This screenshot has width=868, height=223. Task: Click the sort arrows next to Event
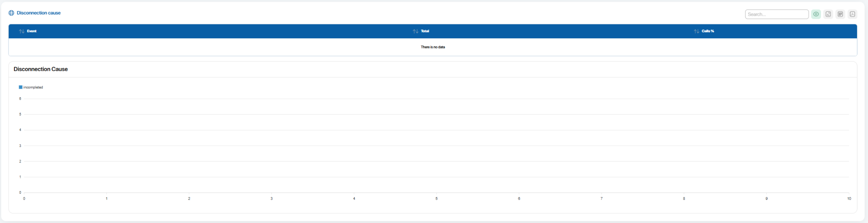[x=22, y=31]
